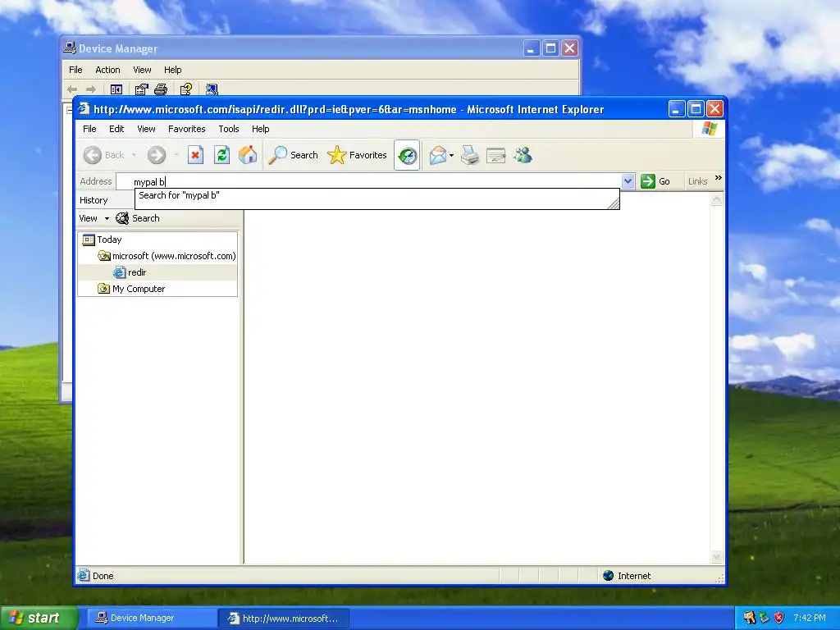Click the Windows flag logo in IE
Image resolution: width=840 pixels, height=630 pixels.
tap(710, 129)
